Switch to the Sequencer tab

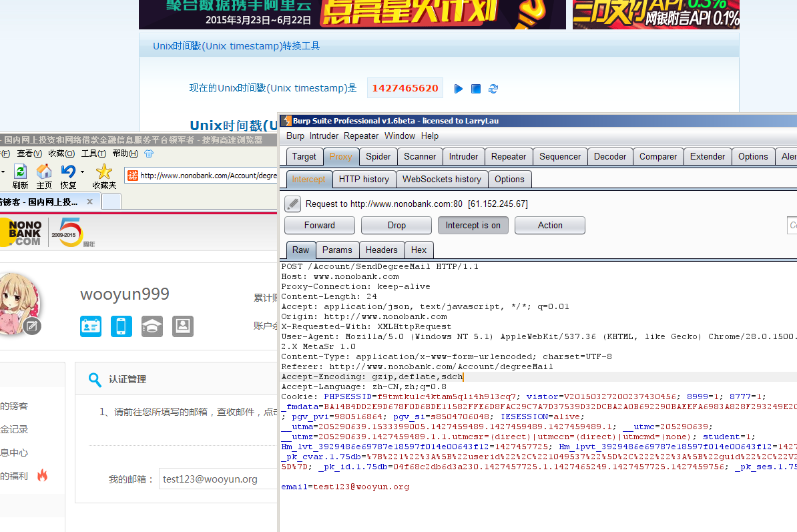[560, 156]
